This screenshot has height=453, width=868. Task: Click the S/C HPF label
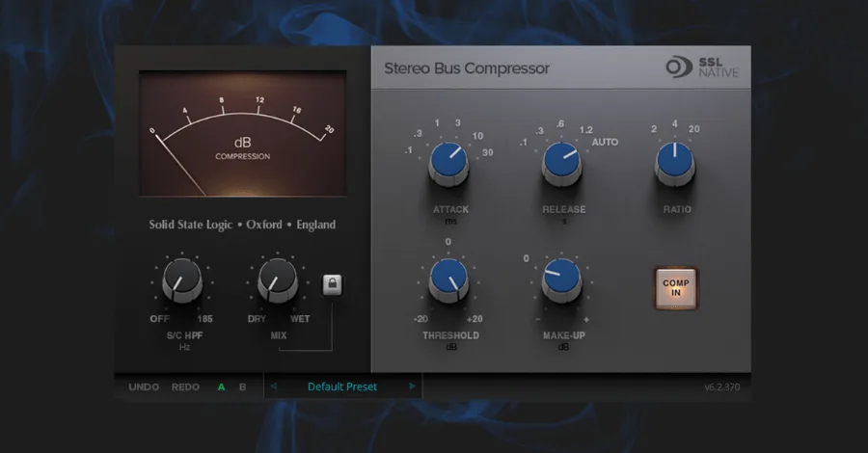point(184,335)
